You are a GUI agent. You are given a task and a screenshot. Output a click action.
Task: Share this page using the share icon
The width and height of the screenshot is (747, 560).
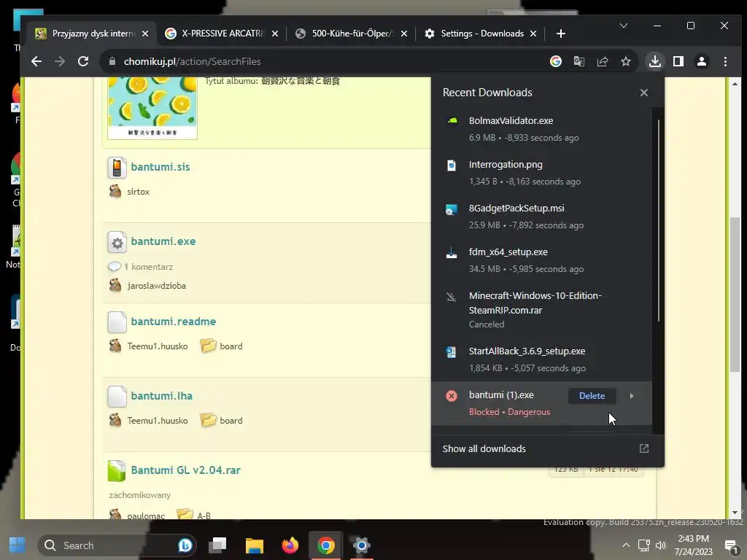pos(602,61)
